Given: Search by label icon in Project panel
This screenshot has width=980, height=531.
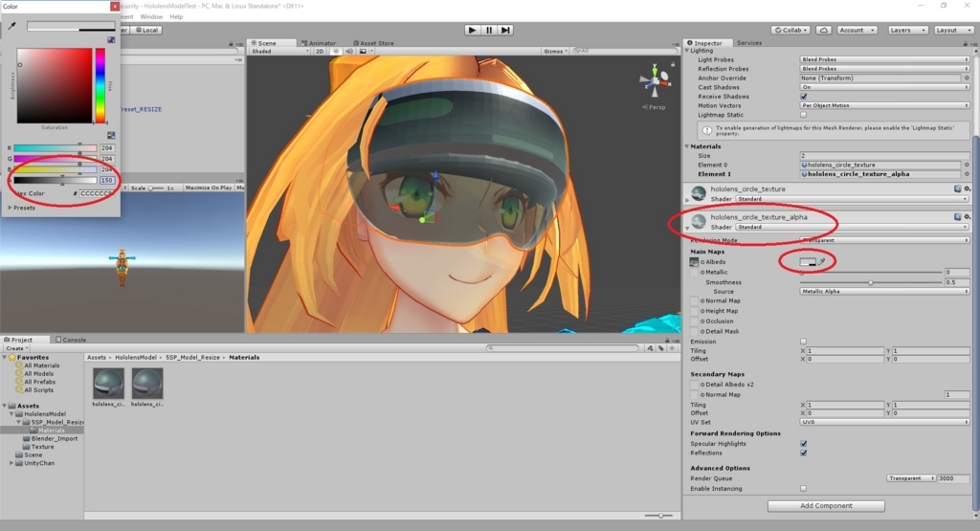Looking at the screenshot, I should (660, 348).
